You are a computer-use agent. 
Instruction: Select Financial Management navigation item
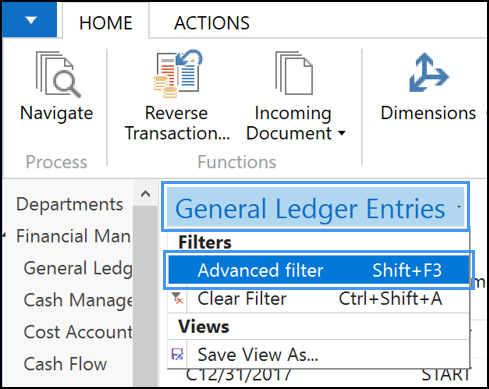tap(73, 236)
